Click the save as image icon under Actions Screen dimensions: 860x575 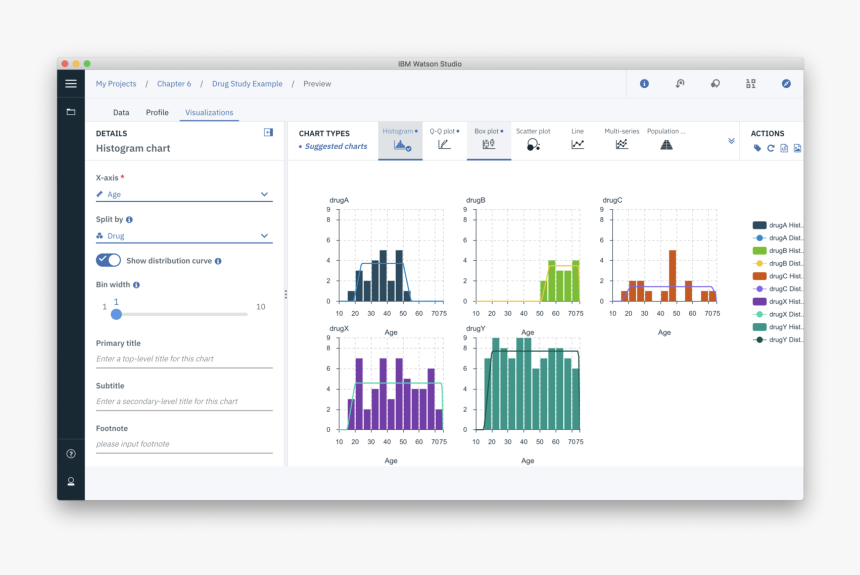click(797, 148)
